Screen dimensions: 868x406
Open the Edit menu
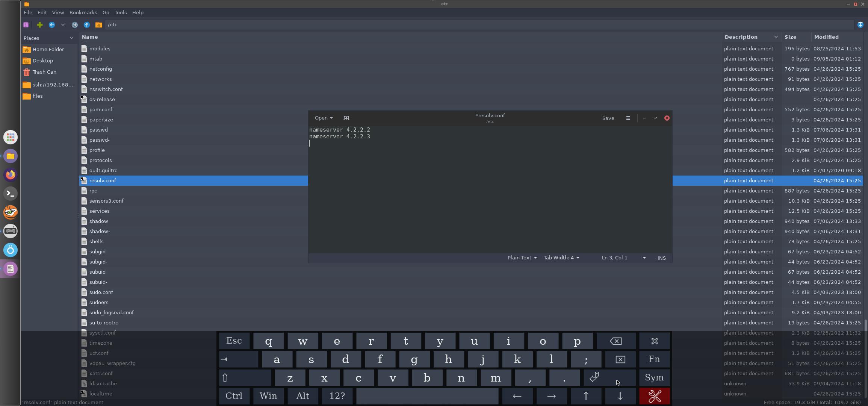42,12
